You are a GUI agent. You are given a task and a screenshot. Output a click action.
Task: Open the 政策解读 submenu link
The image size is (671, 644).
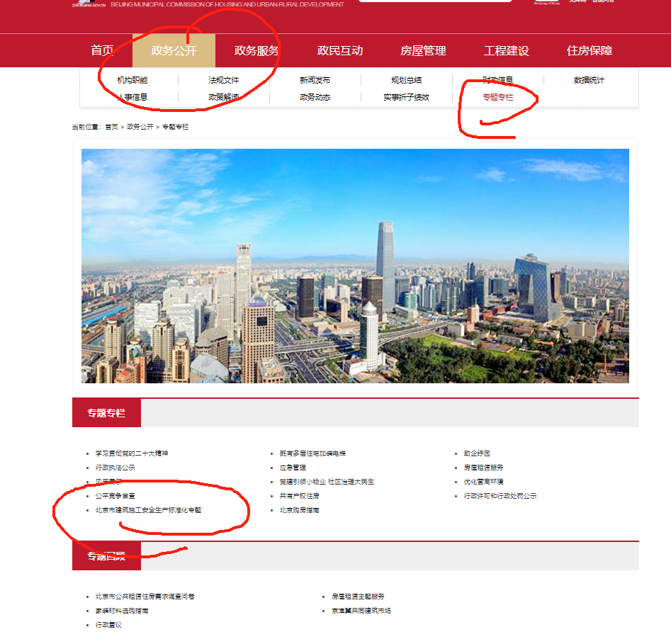coord(224,97)
